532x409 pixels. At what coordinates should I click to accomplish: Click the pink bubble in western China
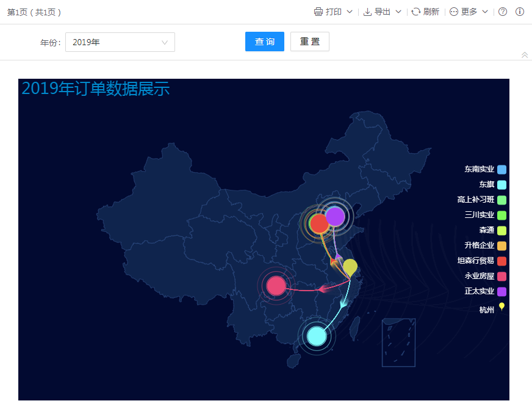click(x=276, y=285)
